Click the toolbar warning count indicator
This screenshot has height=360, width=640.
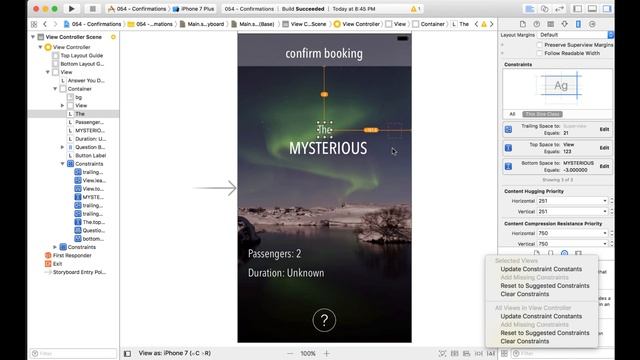pos(415,9)
